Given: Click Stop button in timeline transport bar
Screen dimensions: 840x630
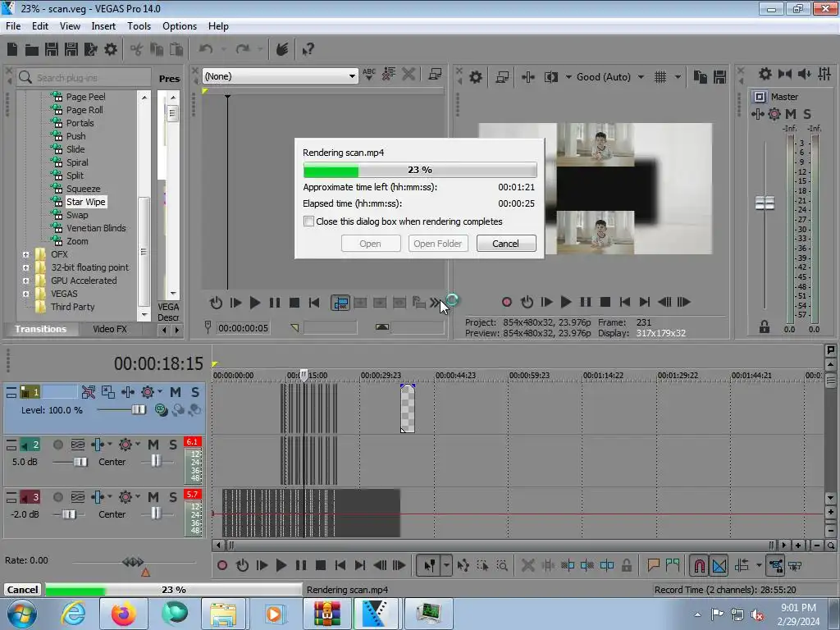Looking at the screenshot, I should coord(321,565).
